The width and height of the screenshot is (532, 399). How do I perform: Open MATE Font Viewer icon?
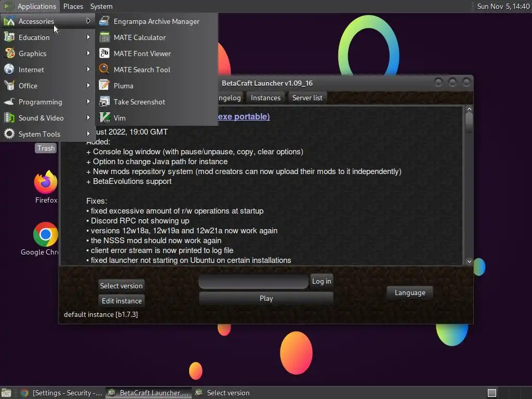[104, 54]
